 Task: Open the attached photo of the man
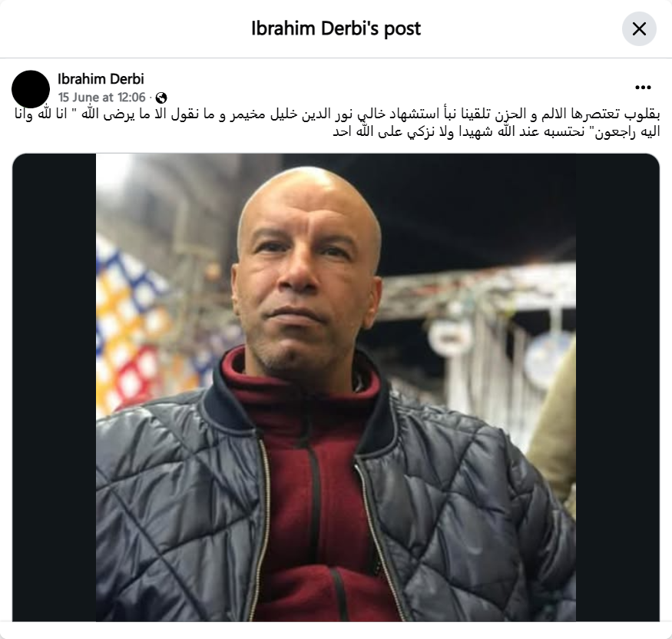[x=336, y=387]
